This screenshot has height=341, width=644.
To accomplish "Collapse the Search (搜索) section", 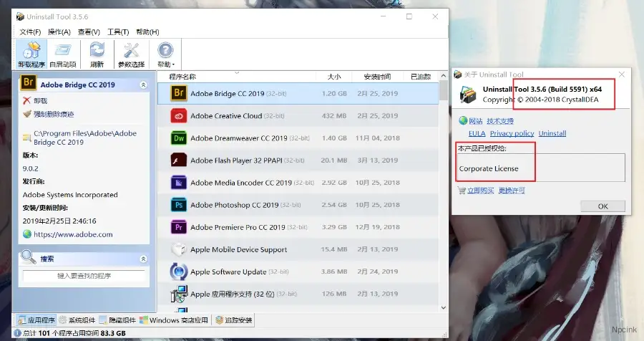I will (x=143, y=259).
